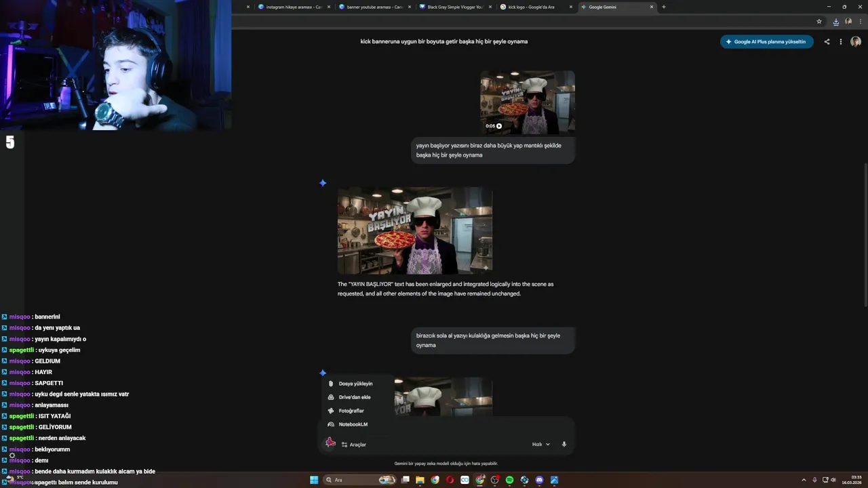Image resolution: width=868 pixels, height=488 pixels.
Task: Click the 'kick bannerına uygun bir boyuta getir' prompt text
Action: tap(443, 41)
